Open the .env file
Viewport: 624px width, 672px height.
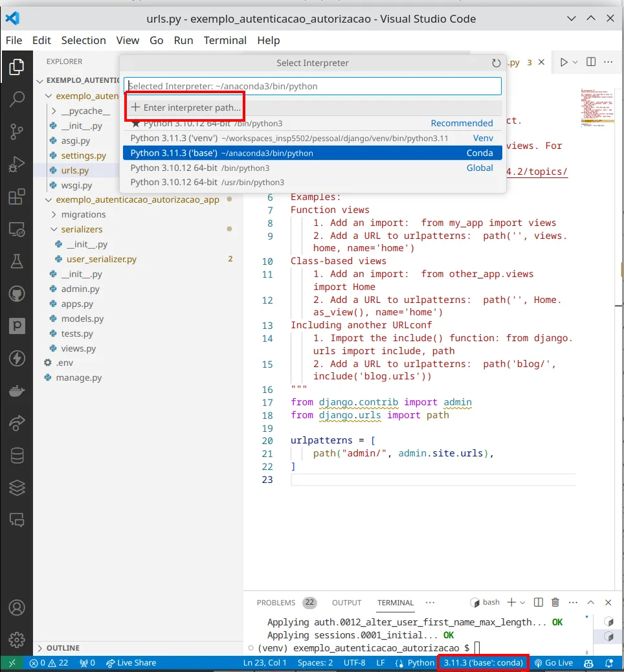coord(64,363)
